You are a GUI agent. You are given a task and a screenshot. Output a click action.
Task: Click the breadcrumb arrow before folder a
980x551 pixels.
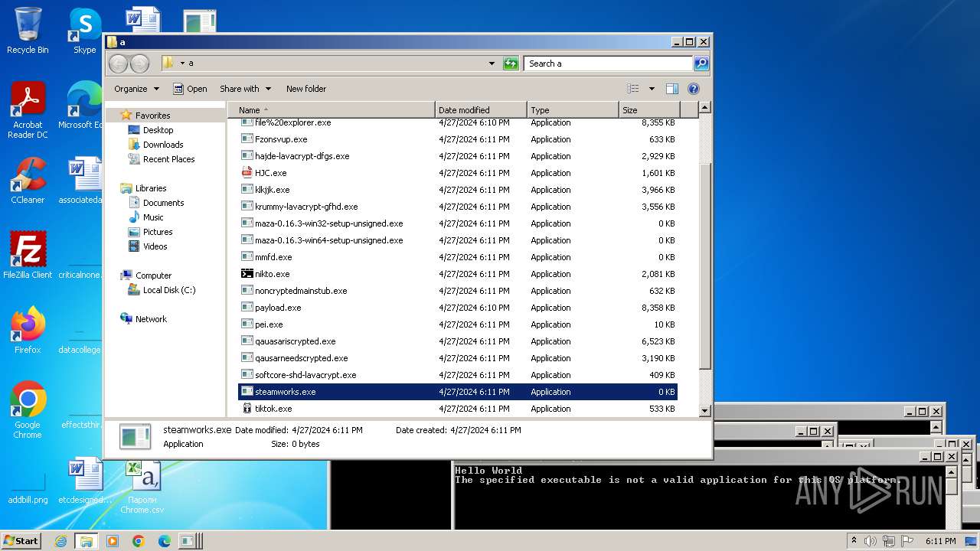[x=182, y=64]
